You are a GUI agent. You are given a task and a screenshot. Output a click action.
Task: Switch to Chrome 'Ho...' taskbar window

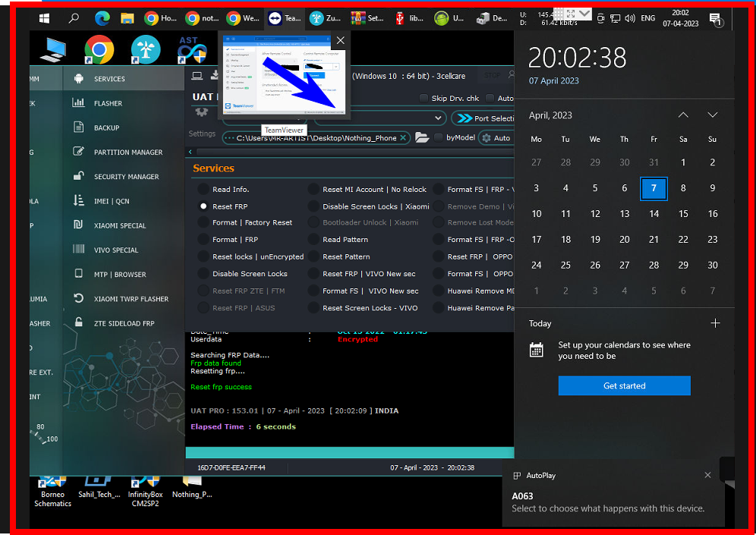coord(161,18)
